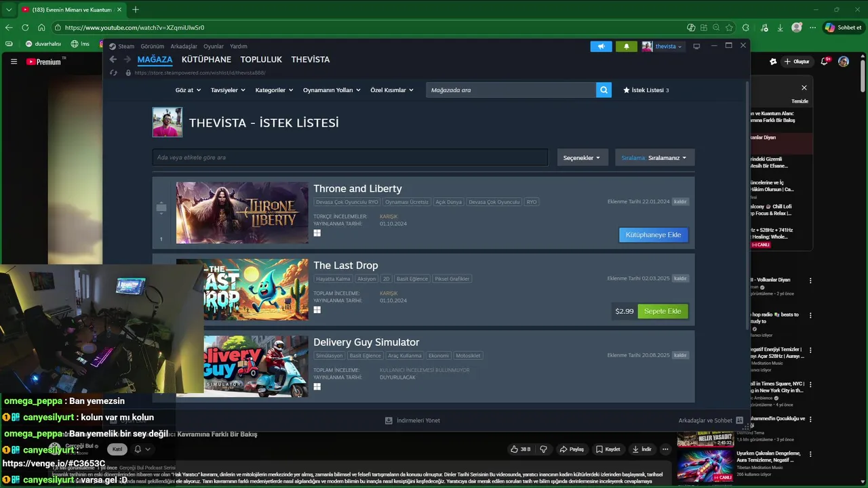Open the Arkadaşlar menu

pyautogui.click(x=184, y=46)
